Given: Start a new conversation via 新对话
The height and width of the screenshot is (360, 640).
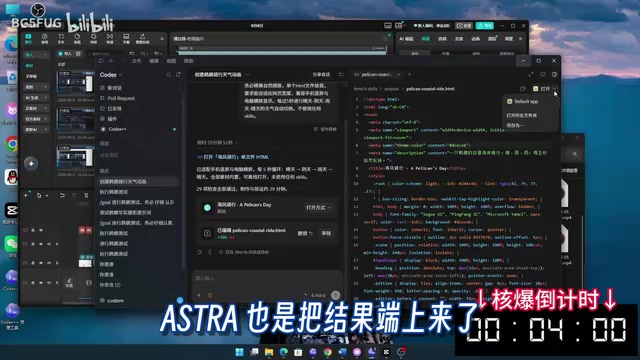Looking at the screenshot, I should coord(111,88).
